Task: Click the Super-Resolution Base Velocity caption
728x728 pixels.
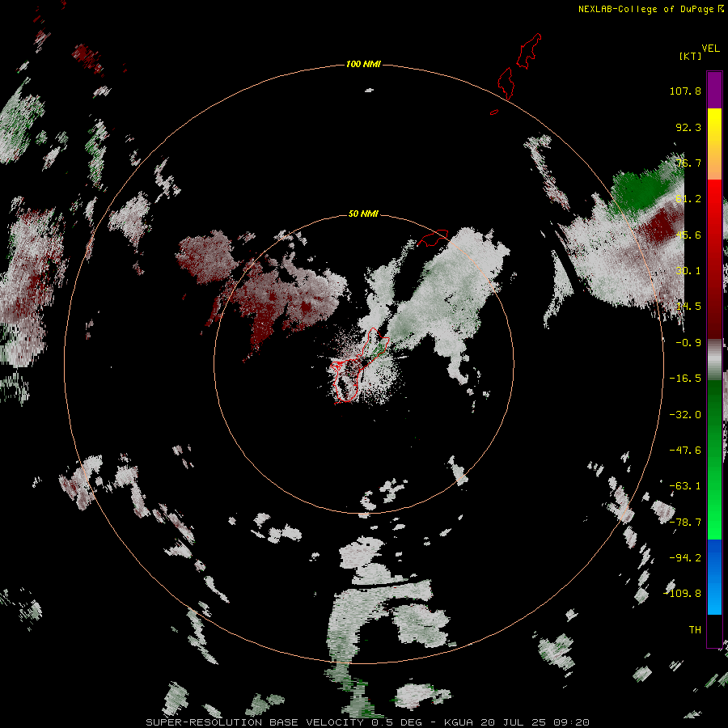Action: coord(367,722)
